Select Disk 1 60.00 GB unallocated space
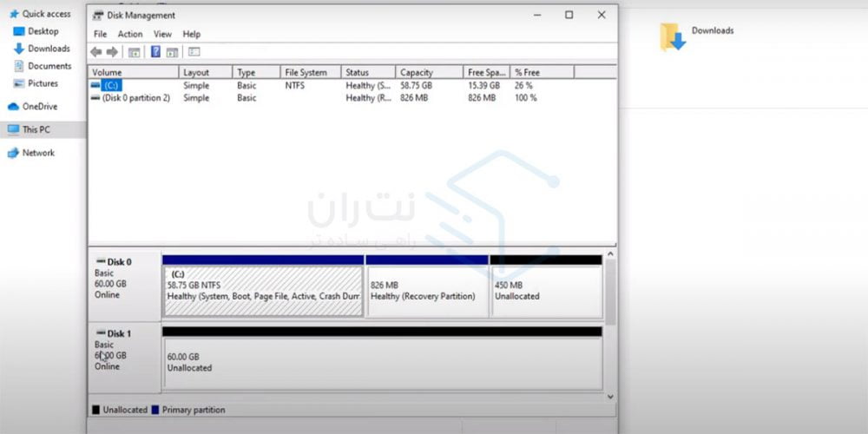 [x=382, y=362]
